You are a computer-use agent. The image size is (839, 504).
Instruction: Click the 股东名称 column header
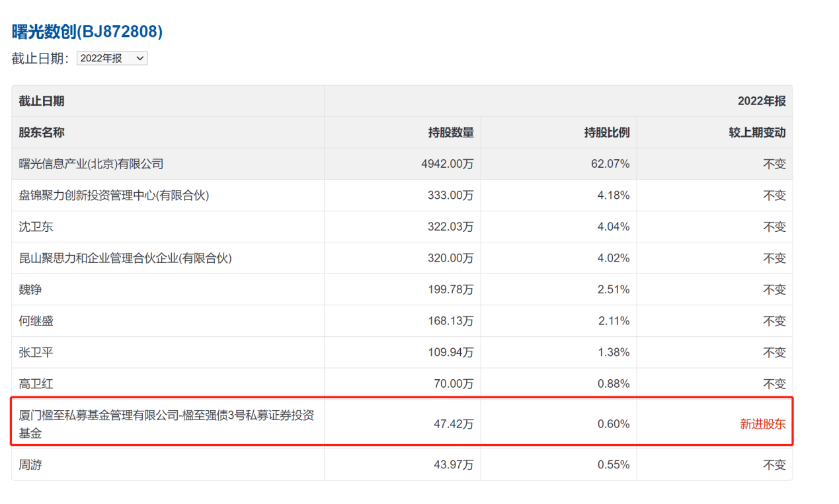(x=42, y=133)
